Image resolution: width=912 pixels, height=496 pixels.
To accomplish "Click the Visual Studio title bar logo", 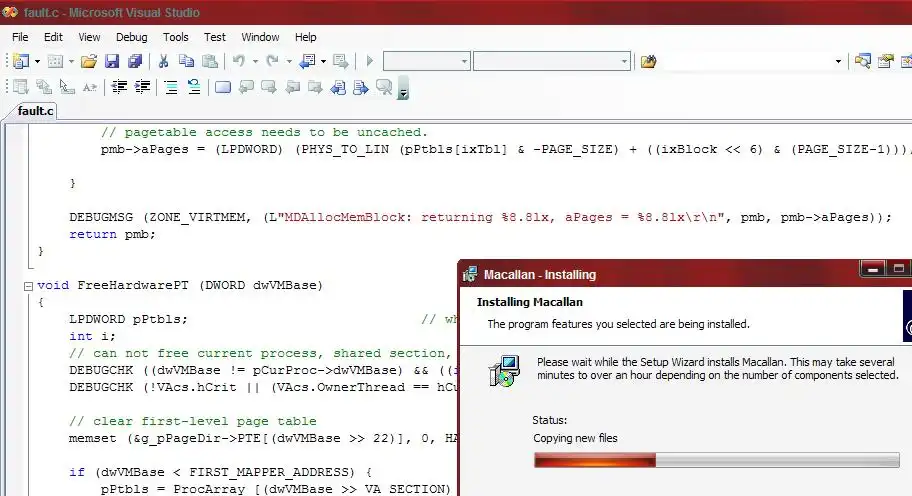I will click(x=10, y=12).
